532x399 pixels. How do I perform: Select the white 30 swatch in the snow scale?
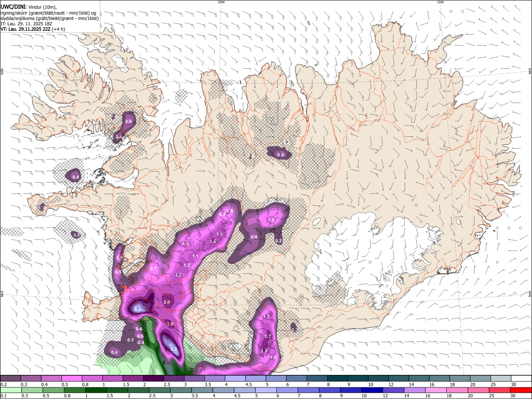[521, 378]
